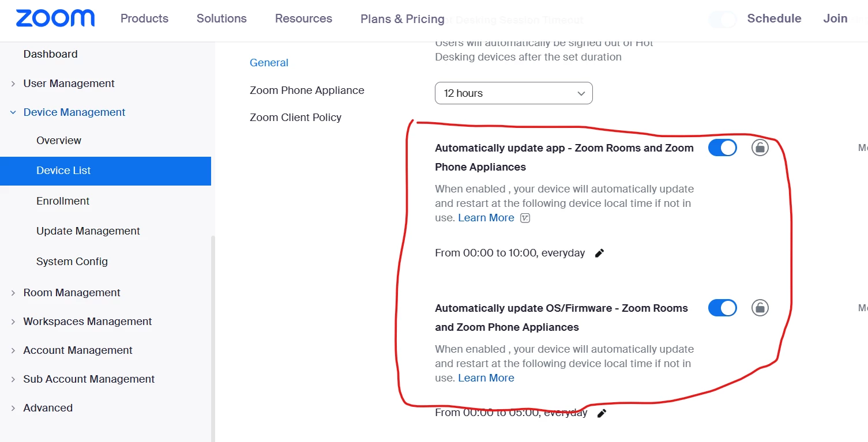Open the 12 hours timeout dropdown

point(513,93)
